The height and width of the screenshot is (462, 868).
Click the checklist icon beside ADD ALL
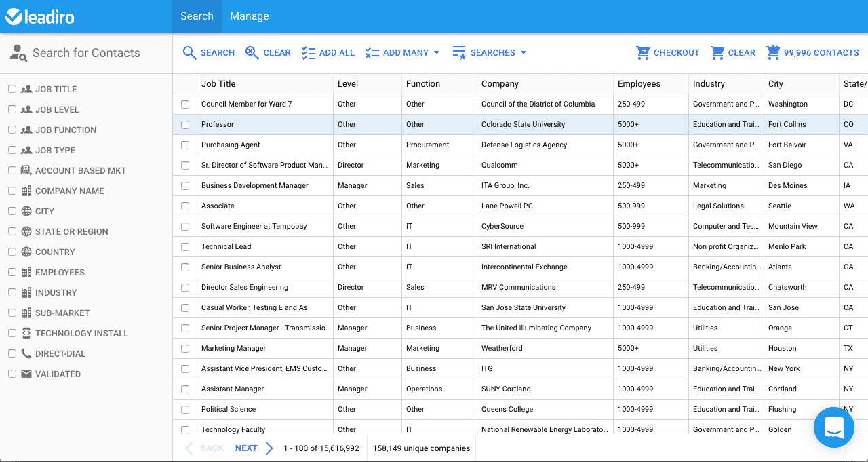pyautogui.click(x=309, y=53)
